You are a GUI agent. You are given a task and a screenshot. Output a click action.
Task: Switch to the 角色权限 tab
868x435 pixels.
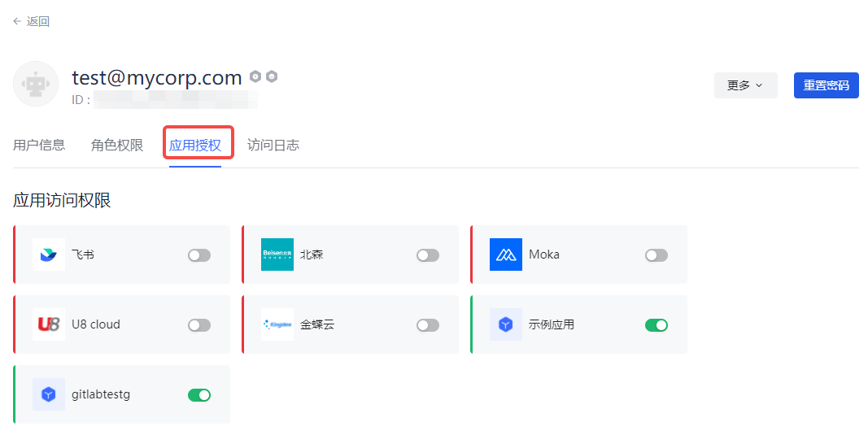[x=117, y=146]
